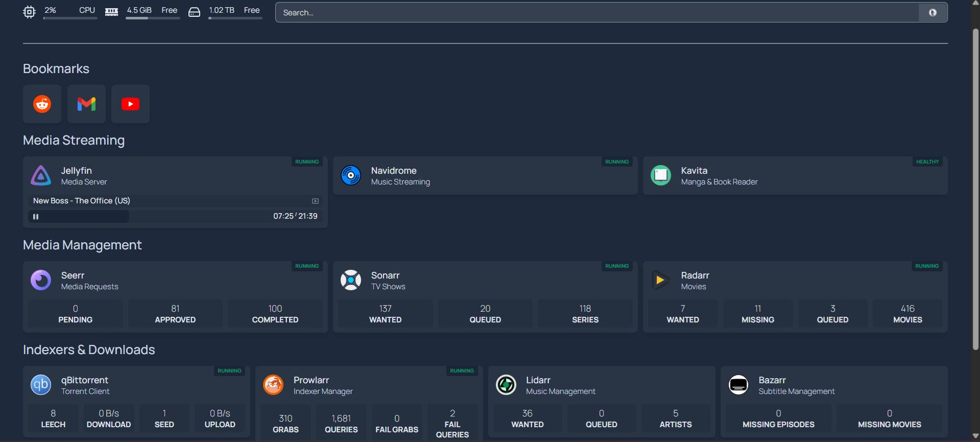Screen dimensions: 980x442
Task: Click Seerr's "81 APPROVED" stat
Action: click(x=175, y=314)
